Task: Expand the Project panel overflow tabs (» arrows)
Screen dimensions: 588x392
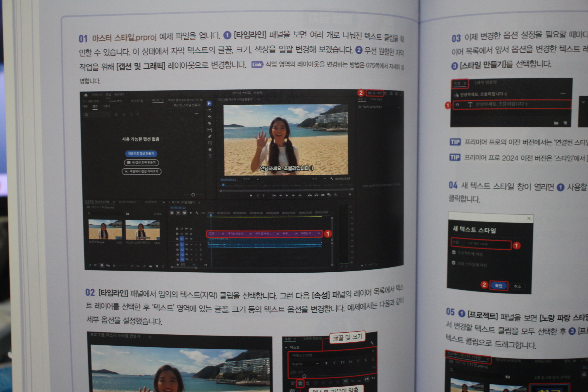Action: click(x=164, y=202)
